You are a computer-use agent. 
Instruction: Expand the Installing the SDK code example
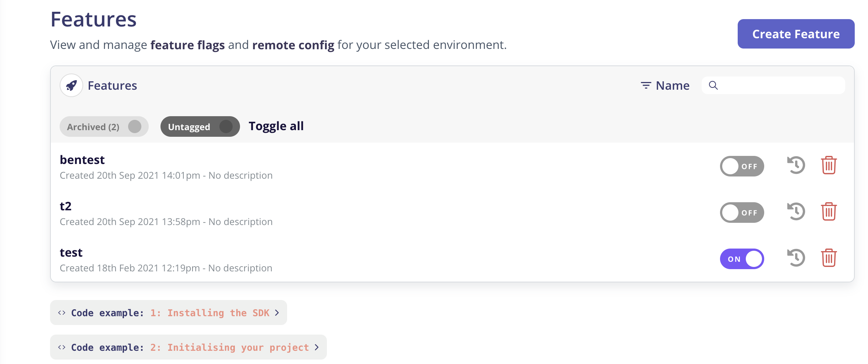point(168,312)
